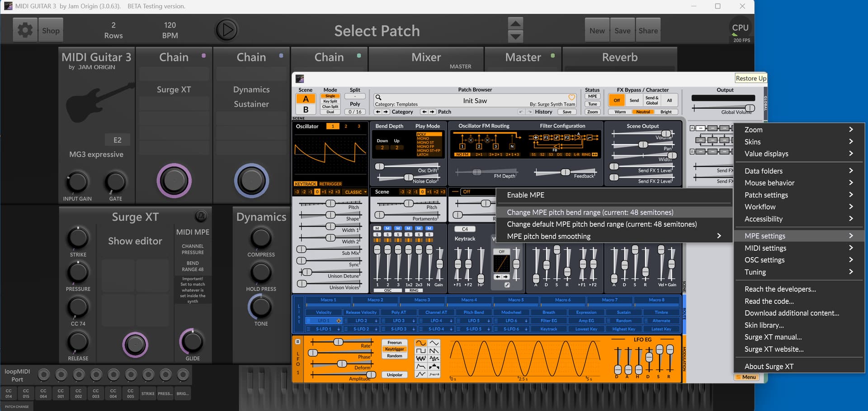Click the Shop button

51,30
